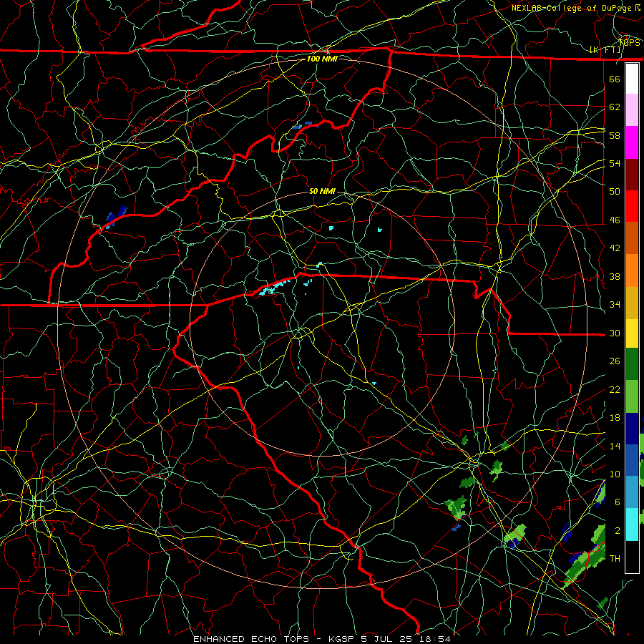Click the bright yellow legend swatch

[632, 333]
